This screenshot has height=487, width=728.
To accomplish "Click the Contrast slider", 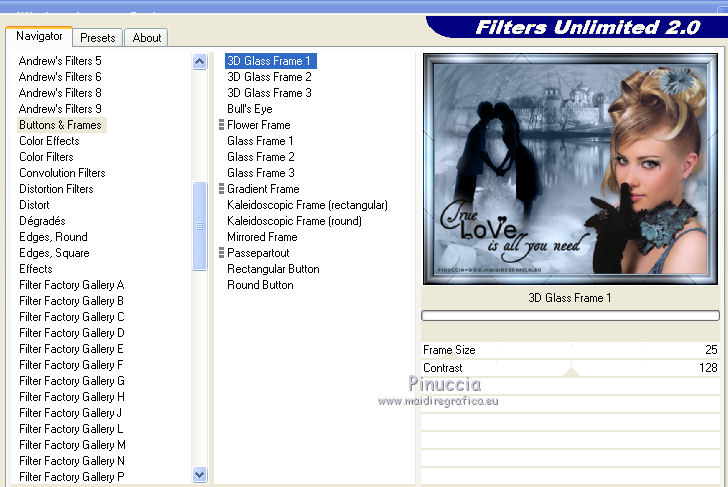I will tap(570, 368).
